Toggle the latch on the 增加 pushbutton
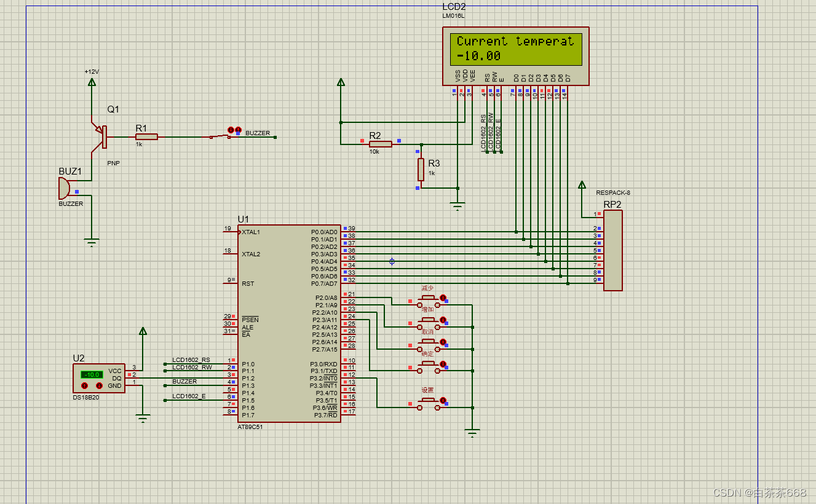Viewport: 816px width, 504px height. point(443,320)
